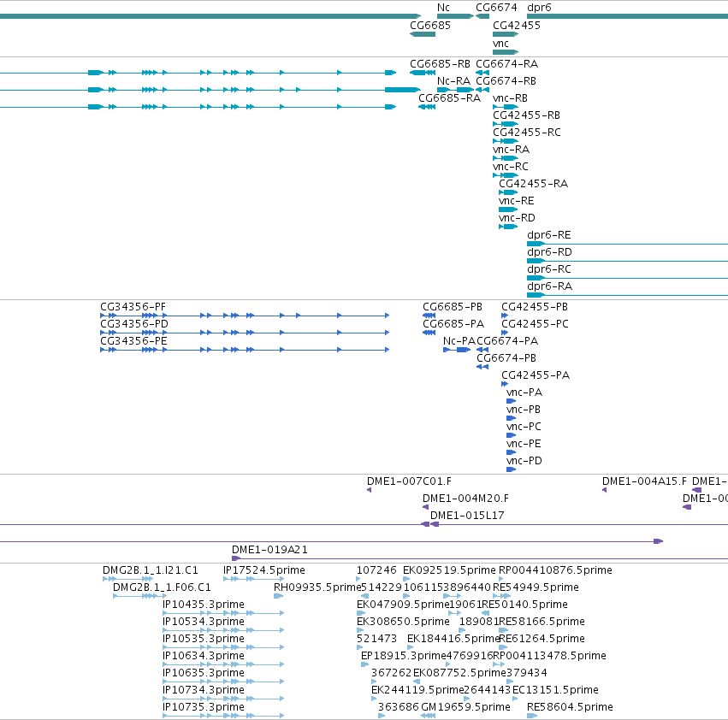Click the CG34356-PF protein label

click(133, 307)
